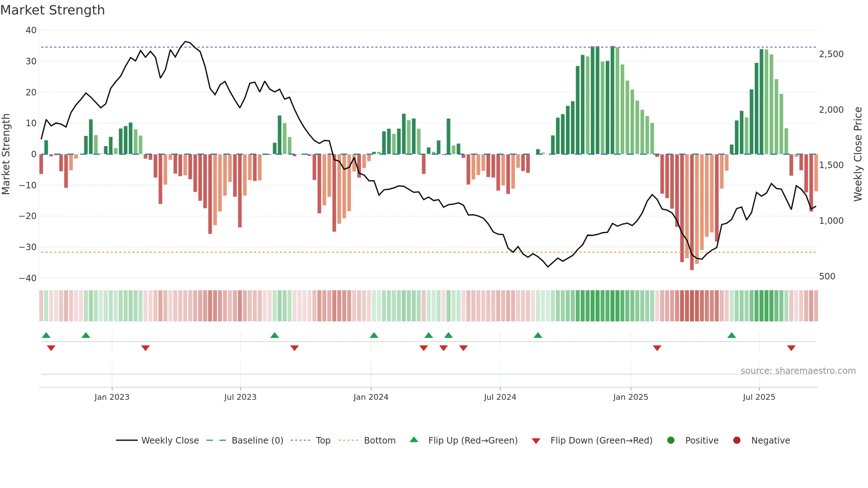868x488 pixels.
Task: Click the 2,500 price axis label
Action: (831, 54)
